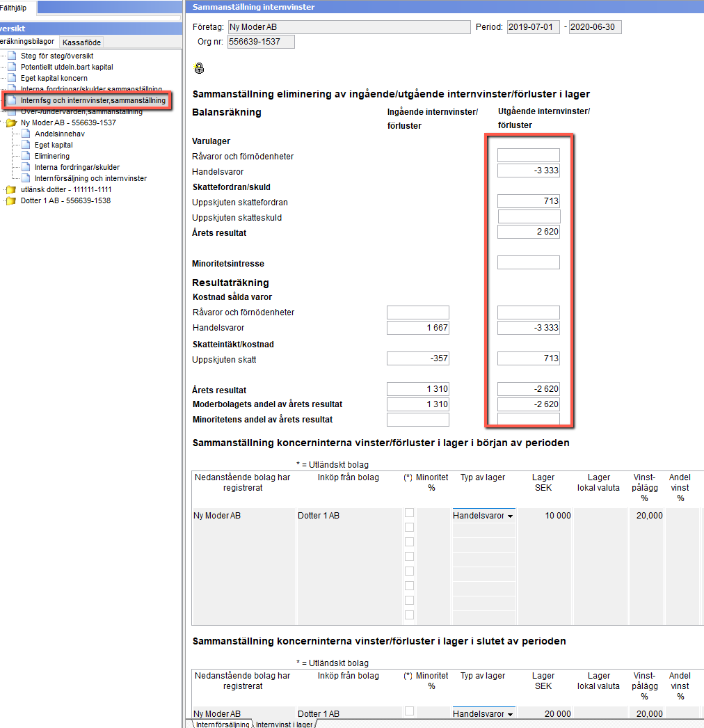704x728 pixels.
Task: Click ingående Uppskjuten skatt field showing -357
Action: click(x=418, y=358)
